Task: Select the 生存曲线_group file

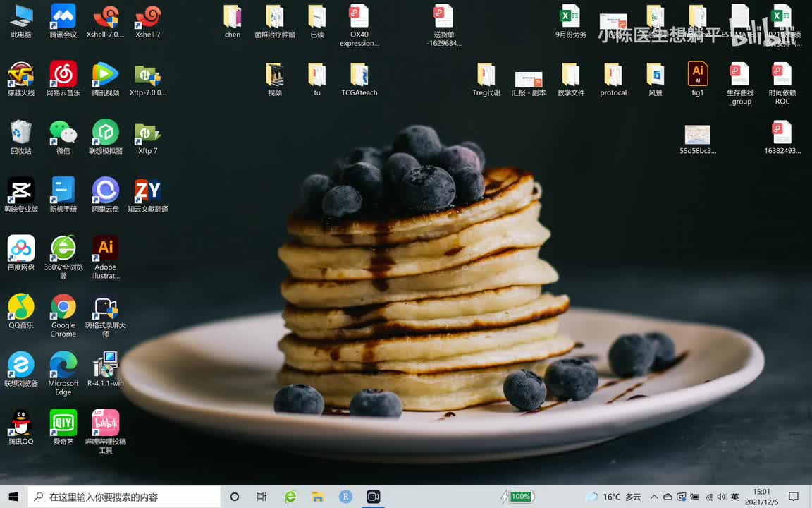Action: (740, 83)
